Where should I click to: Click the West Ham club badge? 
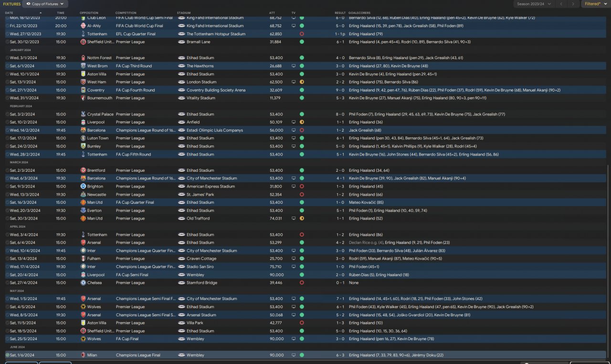pyautogui.click(x=83, y=82)
